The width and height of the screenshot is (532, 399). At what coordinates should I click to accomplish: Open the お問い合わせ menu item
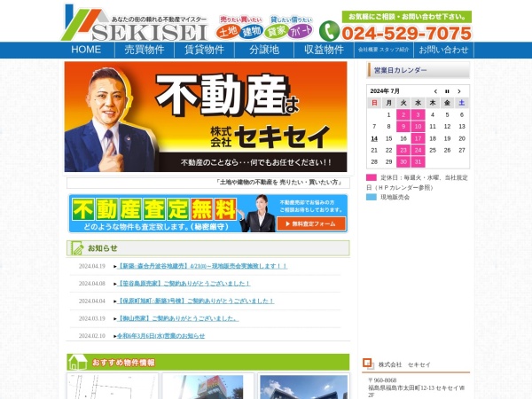tap(443, 50)
